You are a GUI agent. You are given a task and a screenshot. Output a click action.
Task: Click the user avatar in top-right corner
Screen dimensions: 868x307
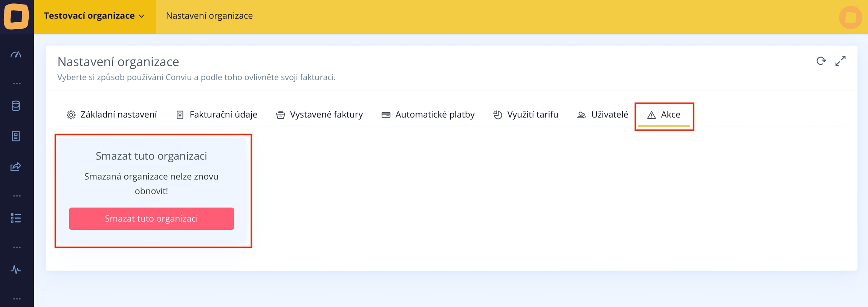point(850,17)
